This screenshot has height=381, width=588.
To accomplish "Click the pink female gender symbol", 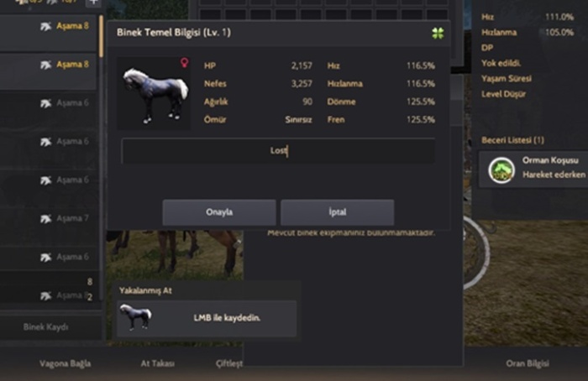I will click(184, 62).
